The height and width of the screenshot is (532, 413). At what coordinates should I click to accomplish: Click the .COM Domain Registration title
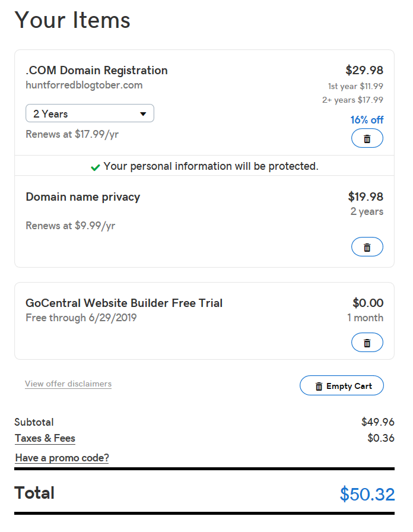tap(97, 70)
